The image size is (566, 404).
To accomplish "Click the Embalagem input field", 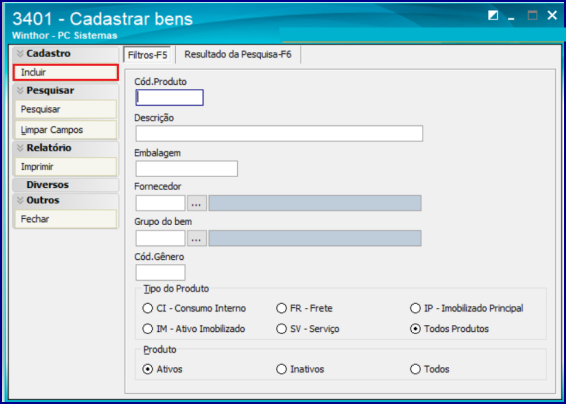I will (x=187, y=169).
